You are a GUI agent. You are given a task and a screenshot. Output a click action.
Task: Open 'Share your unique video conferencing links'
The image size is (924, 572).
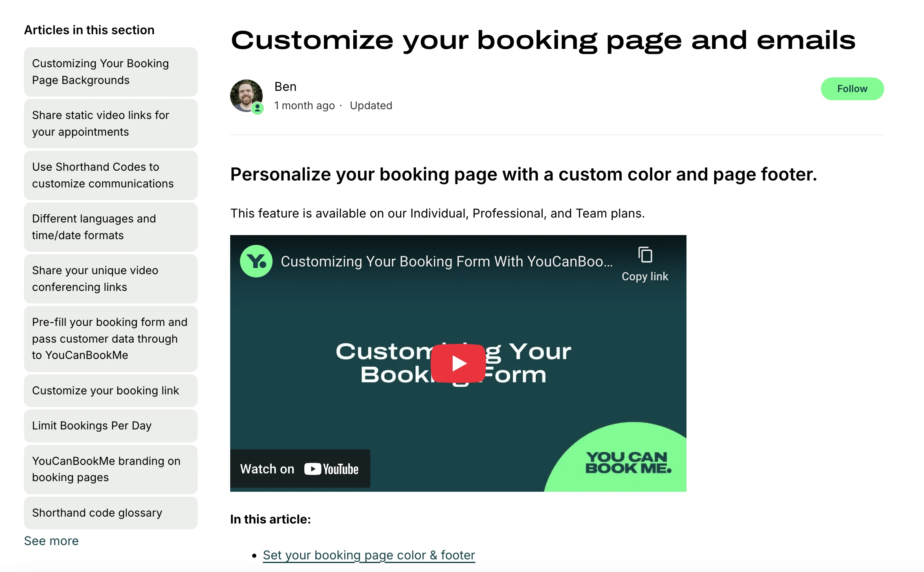[x=111, y=279]
